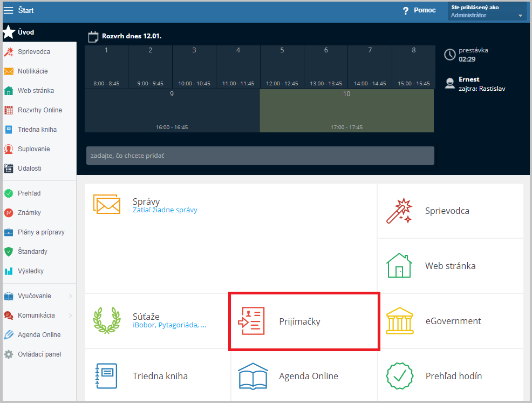Click Agenda Online sidebar pen icon
Image resolution: width=532 pixels, height=403 pixels.
[9, 335]
